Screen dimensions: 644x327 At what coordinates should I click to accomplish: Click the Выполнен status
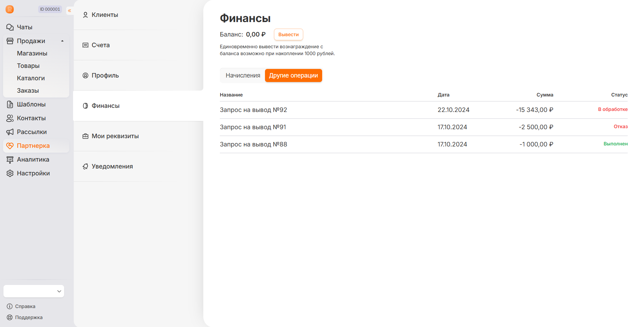(x=616, y=144)
